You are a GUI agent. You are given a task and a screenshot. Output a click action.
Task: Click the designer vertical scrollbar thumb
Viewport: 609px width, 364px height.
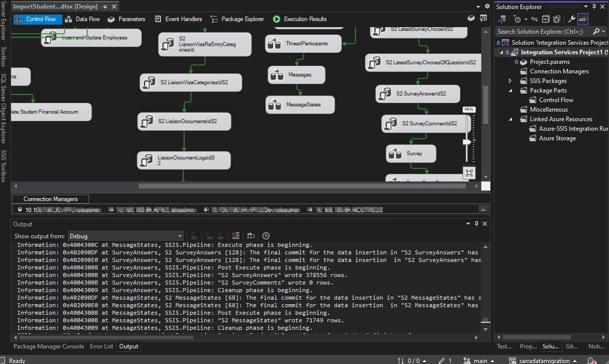tap(486, 105)
